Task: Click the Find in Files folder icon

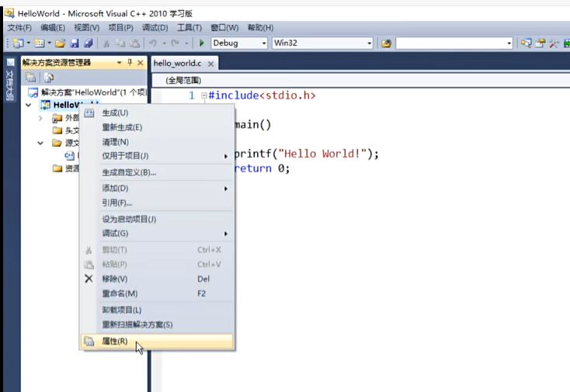Action: click(386, 43)
